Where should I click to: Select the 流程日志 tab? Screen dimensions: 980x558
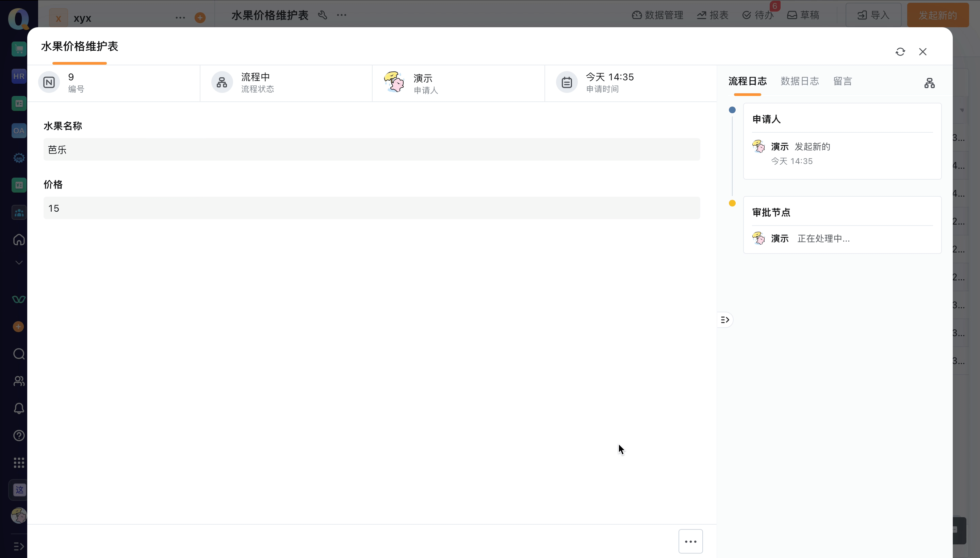pyautogui.click(x=747, y=81)
